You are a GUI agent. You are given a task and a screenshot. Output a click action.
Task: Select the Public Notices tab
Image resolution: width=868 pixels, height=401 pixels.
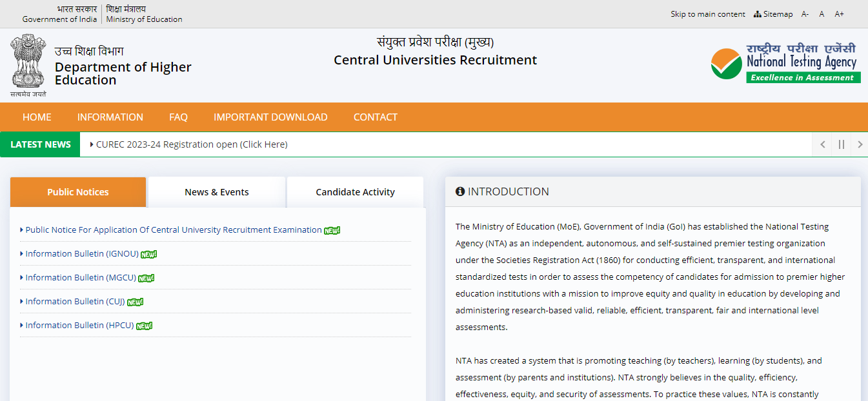point(78,192)
